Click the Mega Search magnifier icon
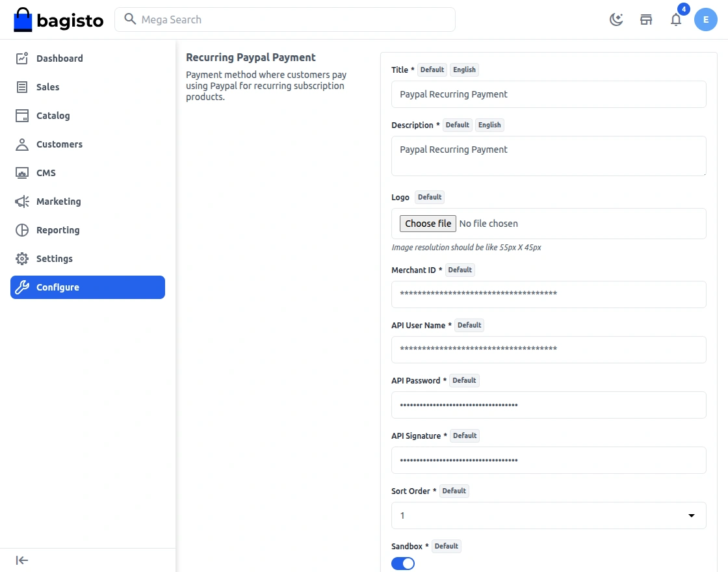 [130, 19]
